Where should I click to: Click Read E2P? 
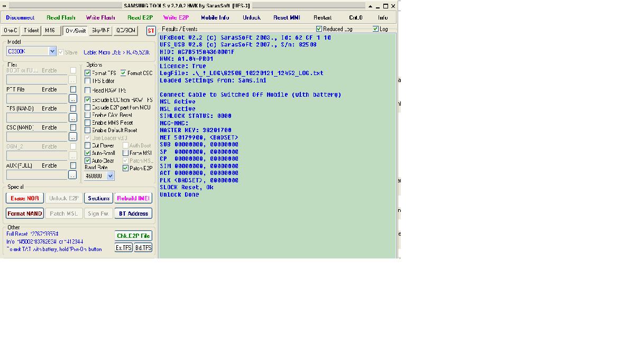tap(140, 17)
